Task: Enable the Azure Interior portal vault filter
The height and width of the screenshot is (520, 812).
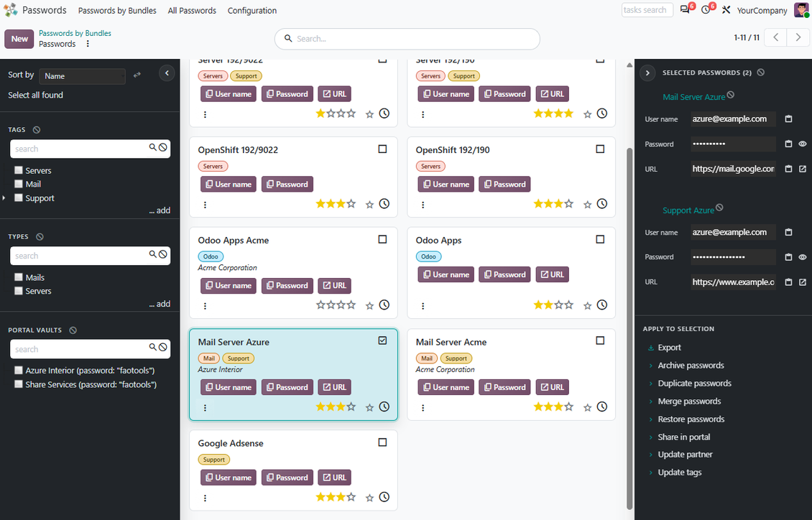Action: [x=19, y=370]
